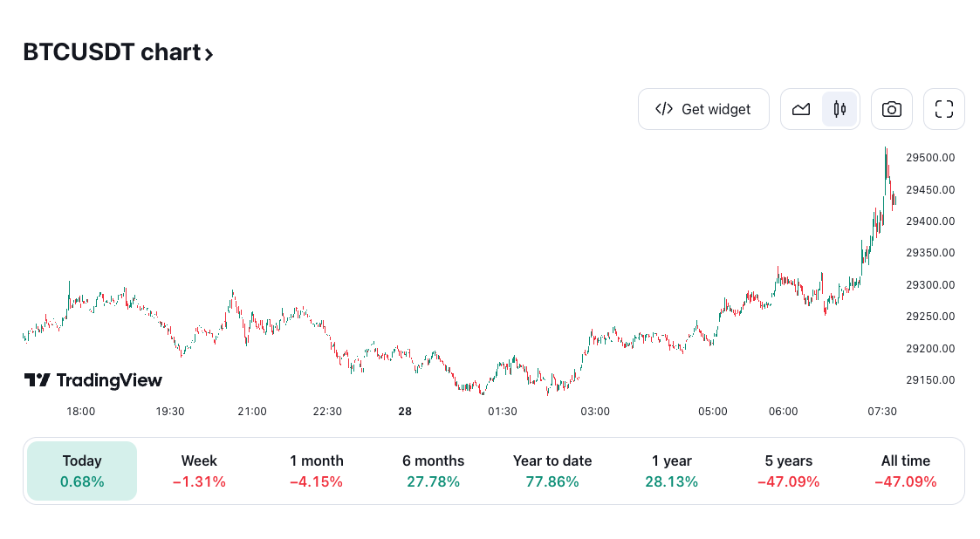Screen dimensions: 980x539
Task: Select the 6 months range
Action: (433, 471)
